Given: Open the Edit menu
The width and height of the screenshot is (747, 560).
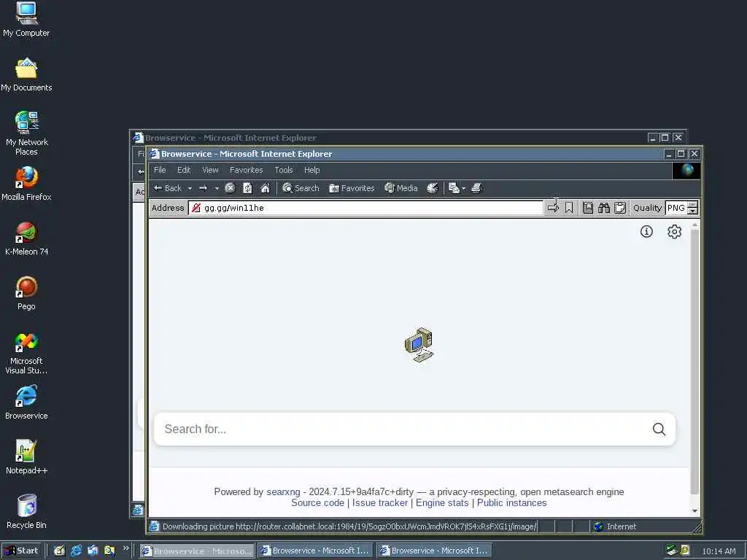Looking at the screenshot, I should tap(184, 170).
